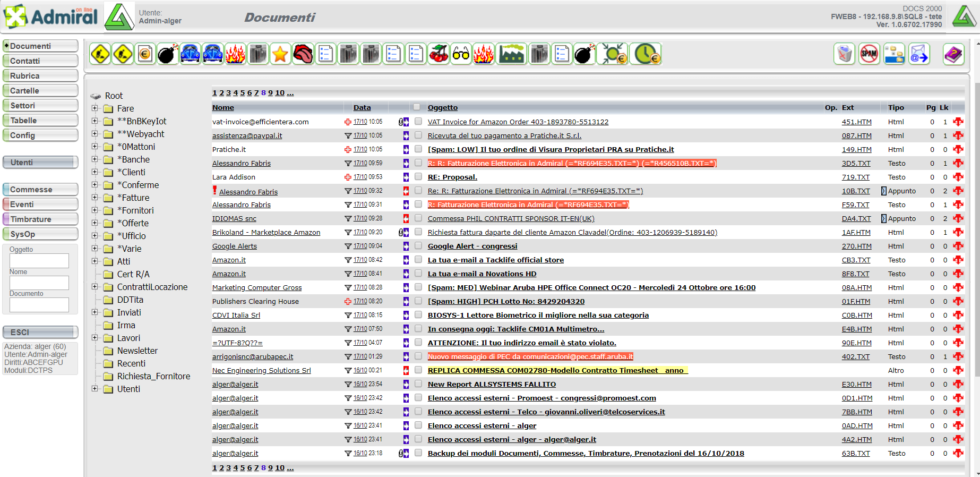
Task: Open the Commesse menu
Action: 40,190
